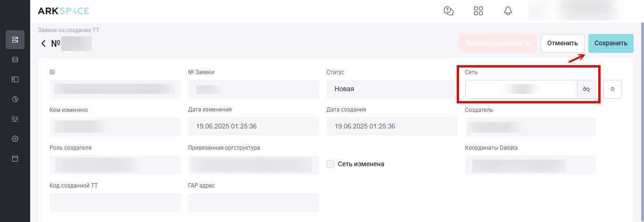644x222 pixels.
Task: Open the database icon in sidebar
Action: tap(15, 60)
